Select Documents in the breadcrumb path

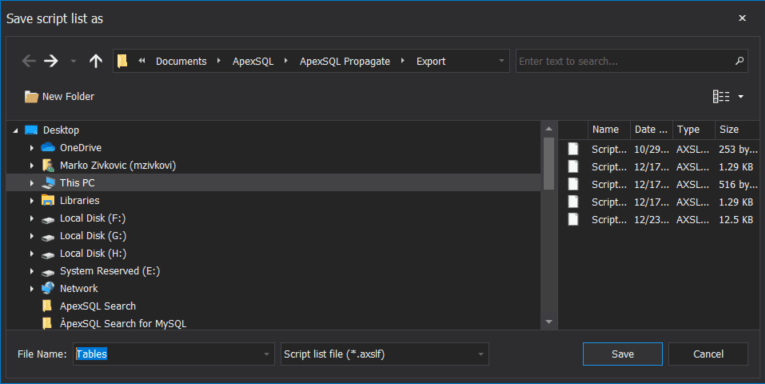click(x=181, y=61)
